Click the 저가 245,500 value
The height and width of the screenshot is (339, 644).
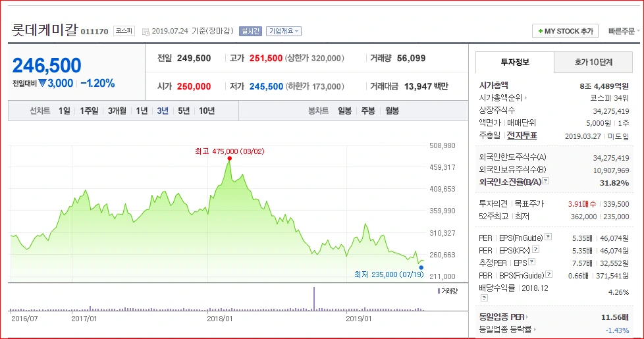[266, 87]
